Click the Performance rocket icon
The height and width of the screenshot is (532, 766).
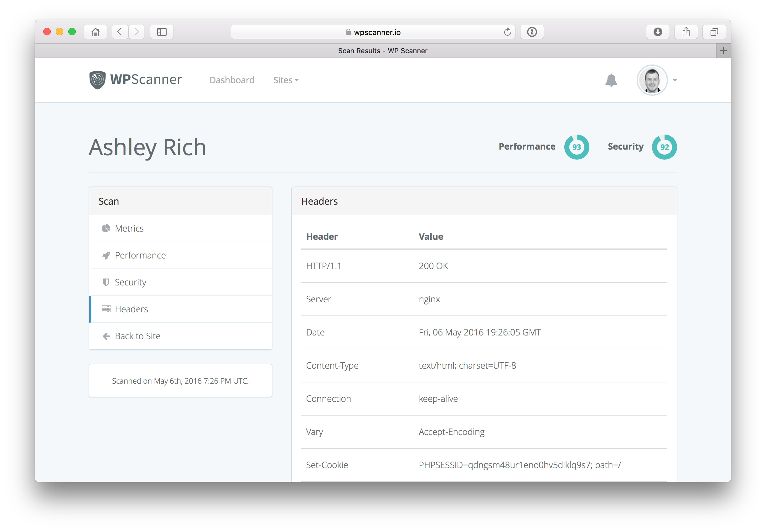point(106,255)
